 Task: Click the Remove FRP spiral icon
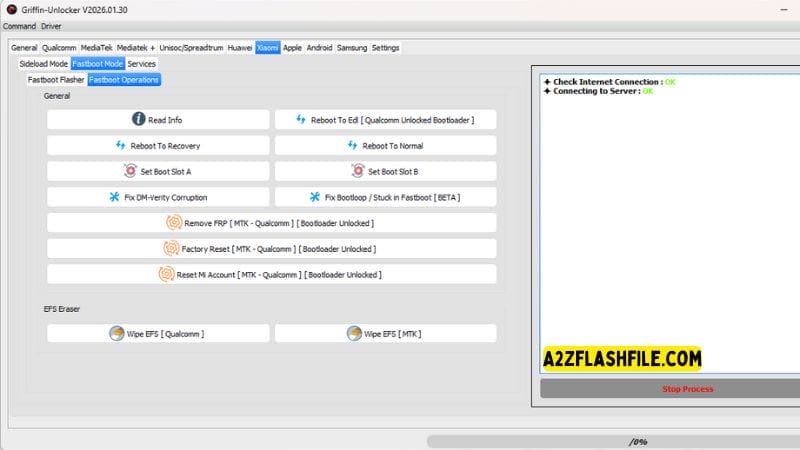coord(174,222)
